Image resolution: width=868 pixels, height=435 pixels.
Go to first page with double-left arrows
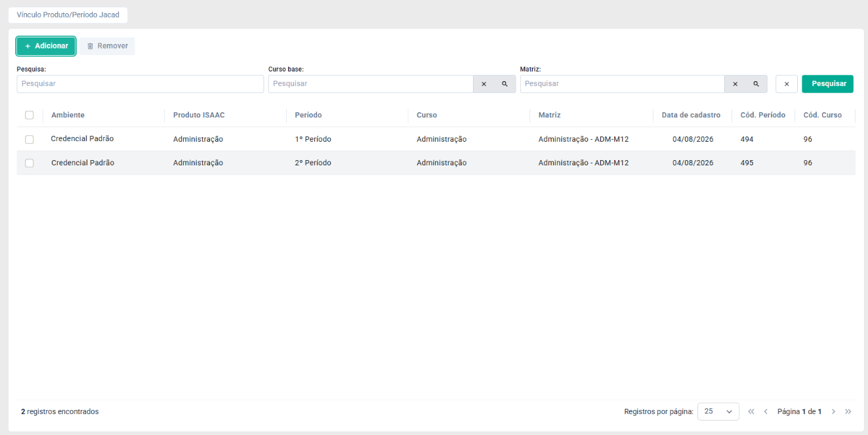(x=751, y=411)
